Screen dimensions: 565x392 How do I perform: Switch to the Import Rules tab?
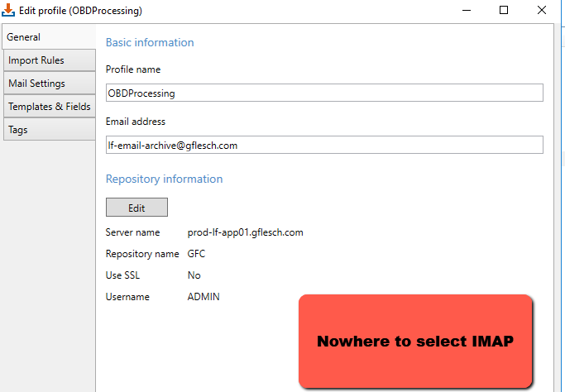[36, 60]
